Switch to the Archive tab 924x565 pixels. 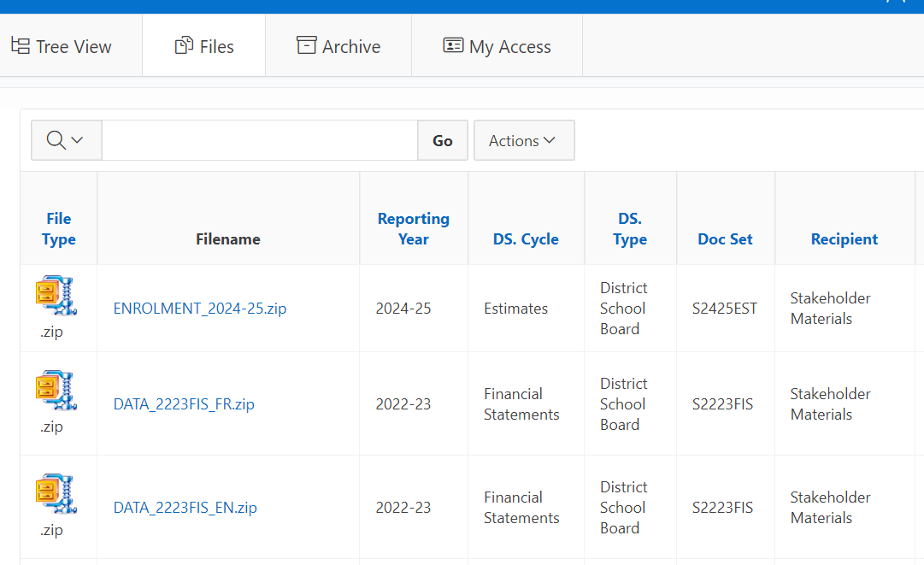[350, 47]
